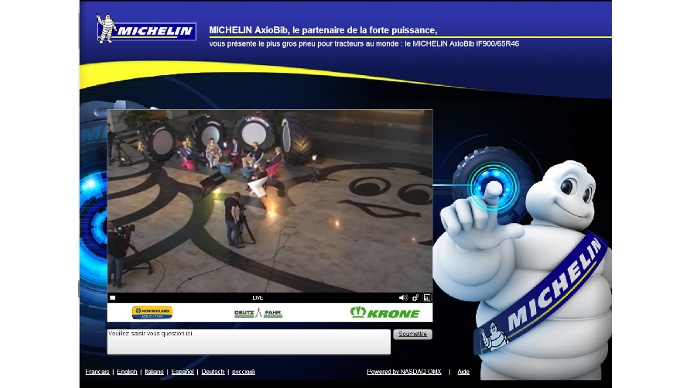The image size is (690, 388).
Task: Click the share link icon in player
Action: click(x=415, y=298)
